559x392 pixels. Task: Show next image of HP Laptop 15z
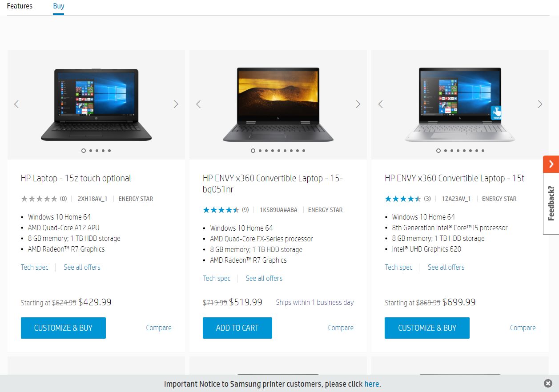coord(176,104)
